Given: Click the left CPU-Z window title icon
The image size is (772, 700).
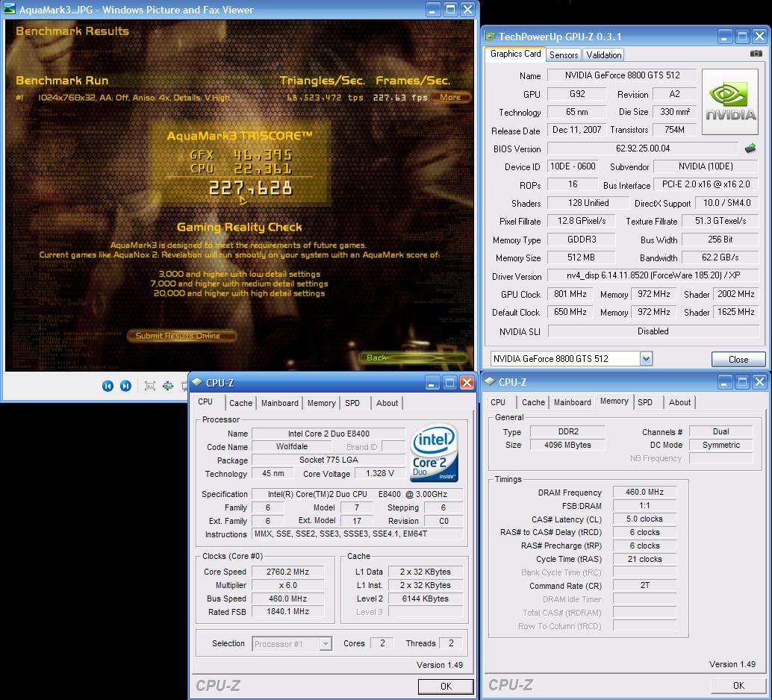Looking at the screenshot, I should pos(197,383).
